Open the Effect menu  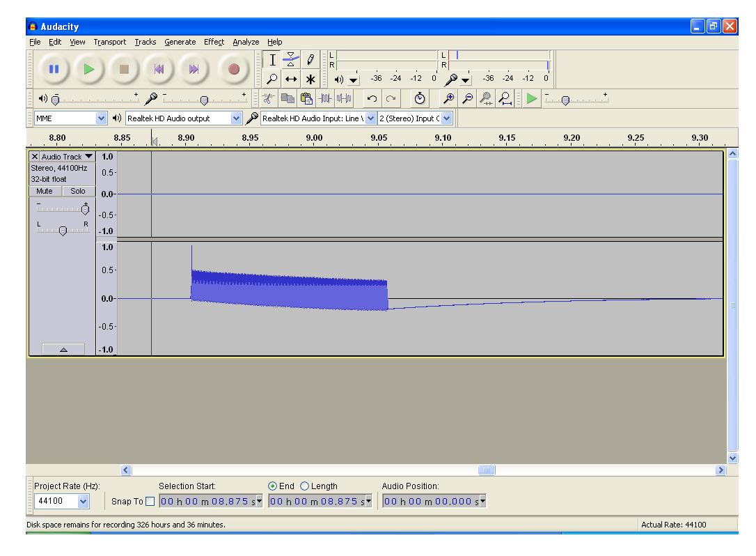click(x=214, y=42)
